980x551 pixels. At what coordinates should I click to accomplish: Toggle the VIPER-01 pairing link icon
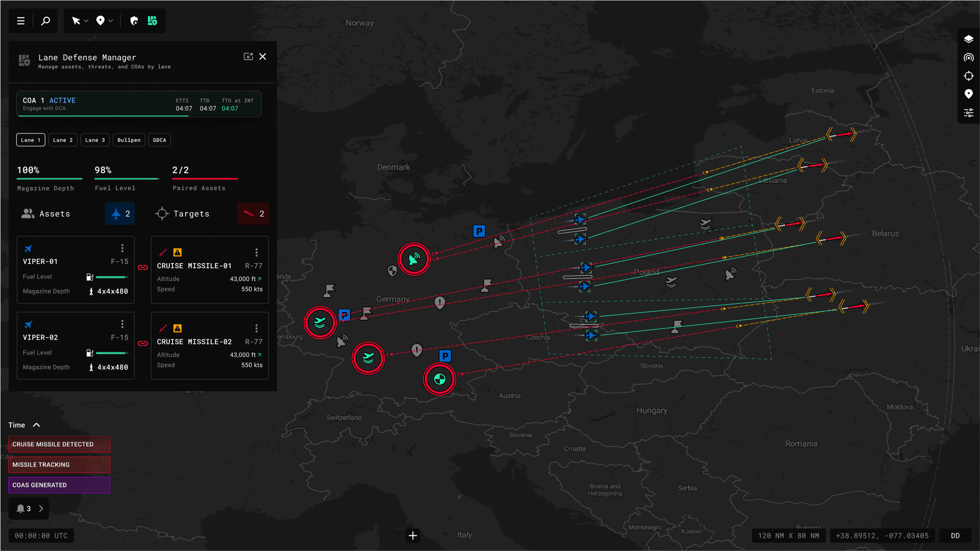[x=143, y=268]
